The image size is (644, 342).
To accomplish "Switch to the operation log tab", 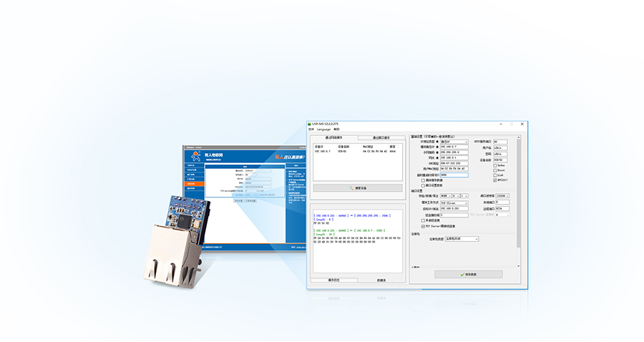I will coord(333,280).
